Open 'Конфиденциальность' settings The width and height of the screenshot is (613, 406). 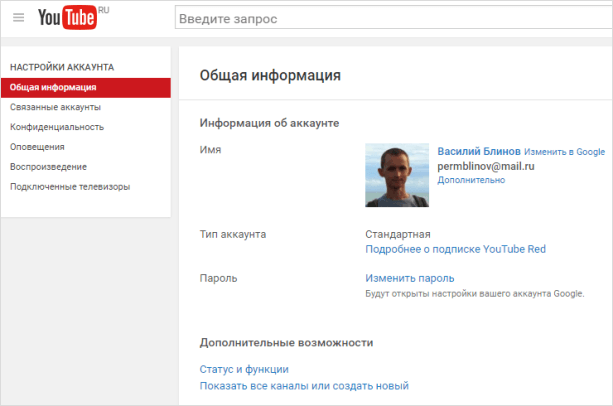coord(57,127)
